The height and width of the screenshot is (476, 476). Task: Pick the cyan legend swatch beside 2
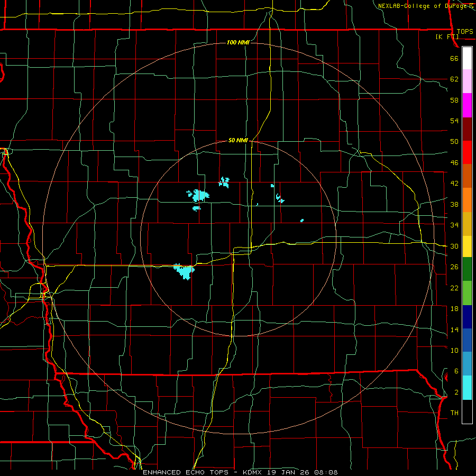click(x=467, y=388)
